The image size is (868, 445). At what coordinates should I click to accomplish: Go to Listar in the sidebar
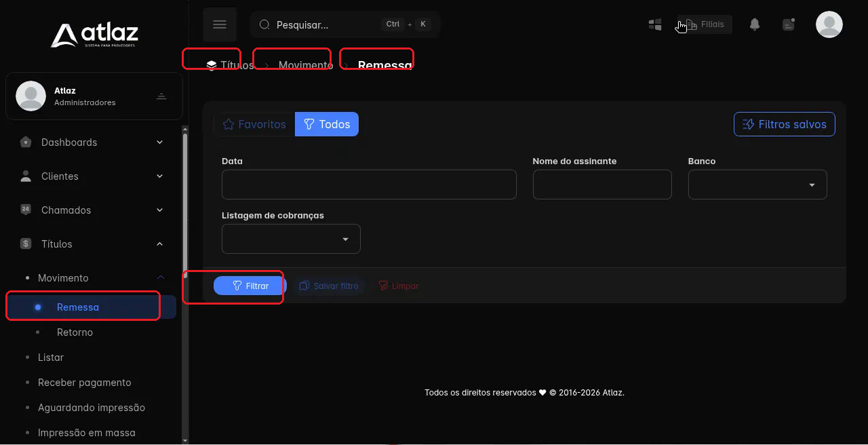[51, 357]
